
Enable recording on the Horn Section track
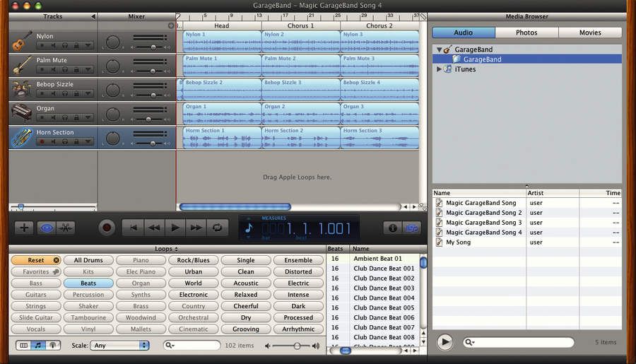click(x=42, y=141)
